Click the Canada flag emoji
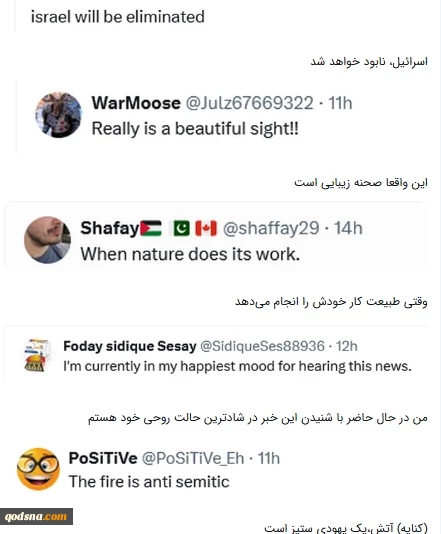The height and width of the screenshot is (534, 441). [x=206, y=229]
